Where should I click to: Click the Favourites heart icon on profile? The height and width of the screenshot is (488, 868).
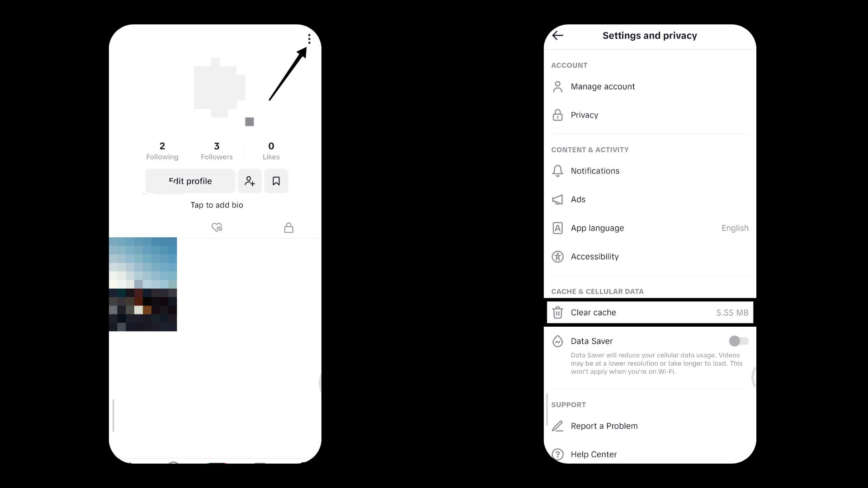pyautogui.click(x=217, y=227)
